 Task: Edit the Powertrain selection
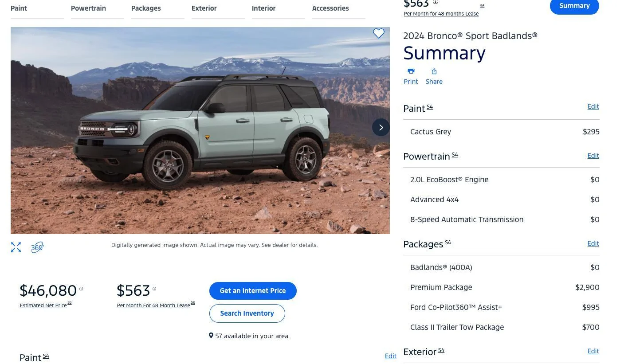click(593, 155)
